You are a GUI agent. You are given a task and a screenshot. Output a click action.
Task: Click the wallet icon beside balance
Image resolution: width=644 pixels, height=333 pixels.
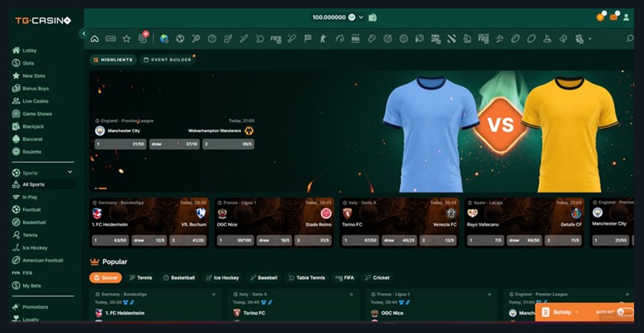(372, 17)
